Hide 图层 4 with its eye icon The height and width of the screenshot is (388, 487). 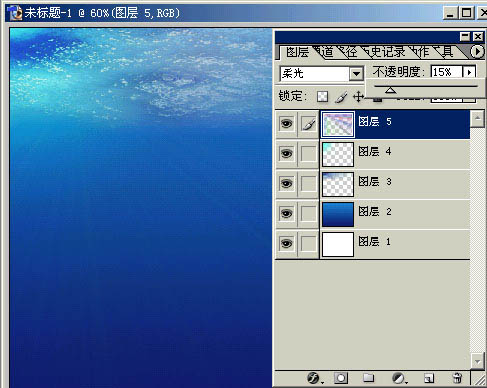click(x=286, y=154)
